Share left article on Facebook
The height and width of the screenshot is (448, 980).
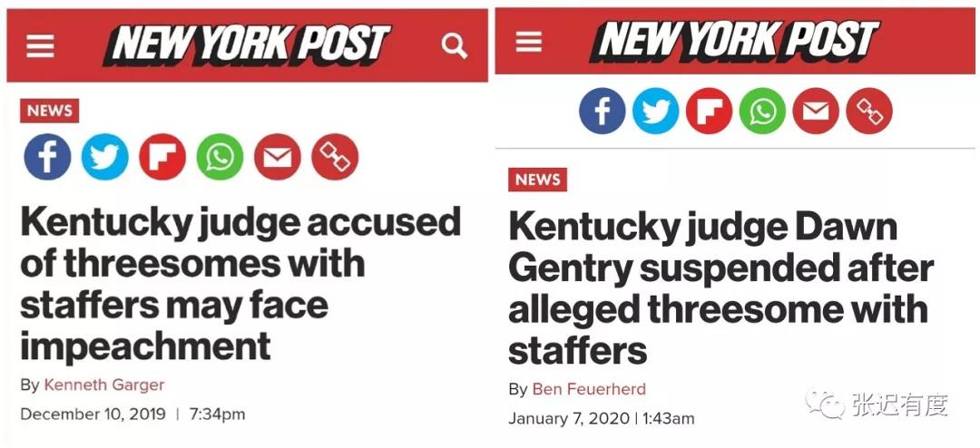point(47,157)
